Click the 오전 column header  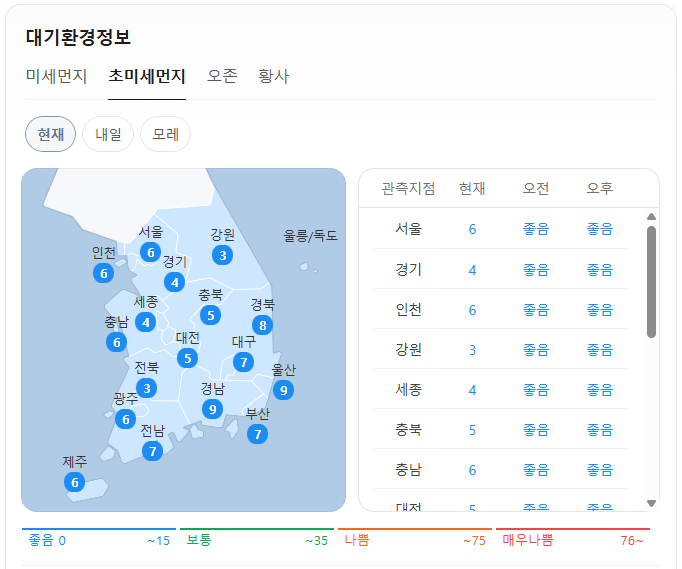click(x=536, y=188)
